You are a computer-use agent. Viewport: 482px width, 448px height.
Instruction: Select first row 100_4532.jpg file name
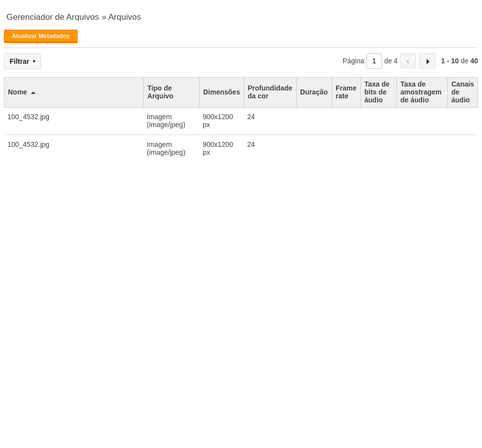28,117
